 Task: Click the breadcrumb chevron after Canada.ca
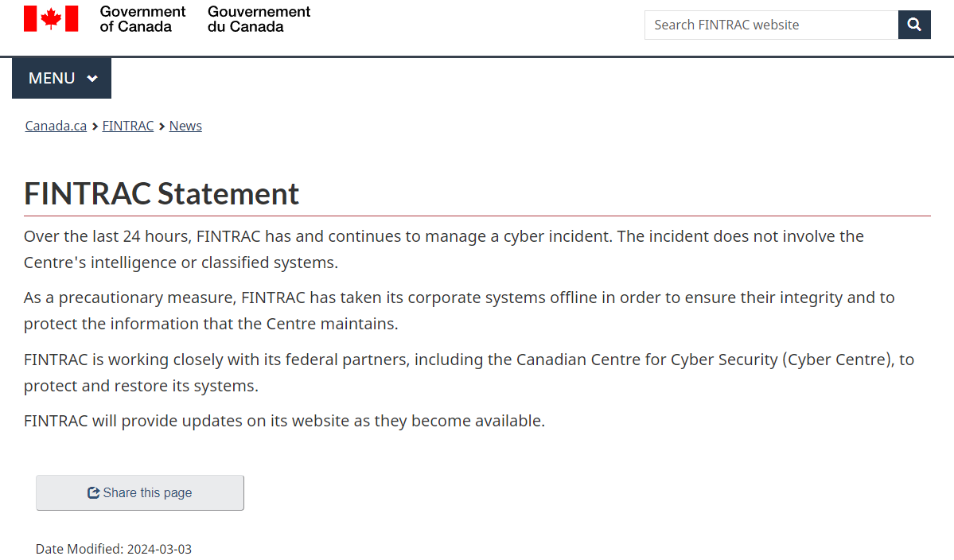tap(95, 126)
